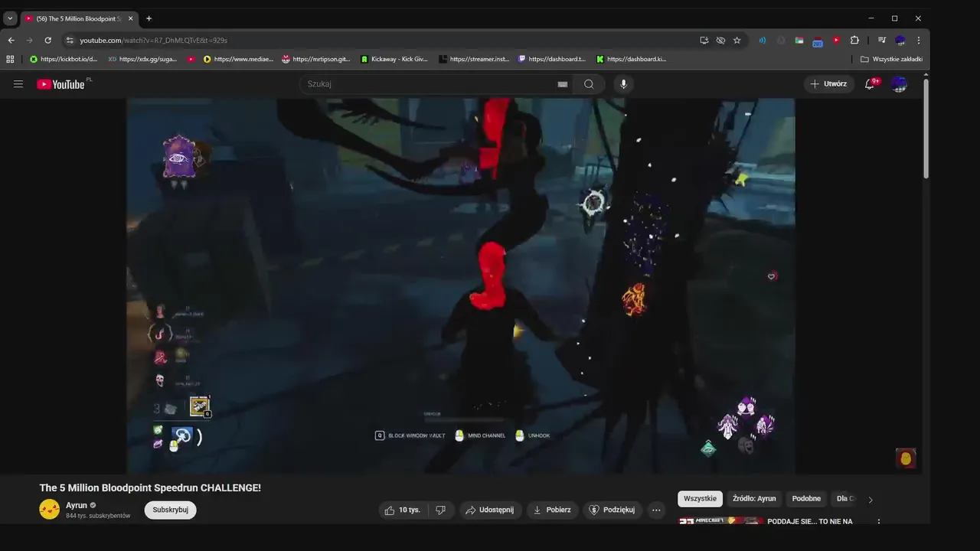The height and width of the screenshot is (551, 980).
Task: Go back in browser history
Action: point(11,40)
